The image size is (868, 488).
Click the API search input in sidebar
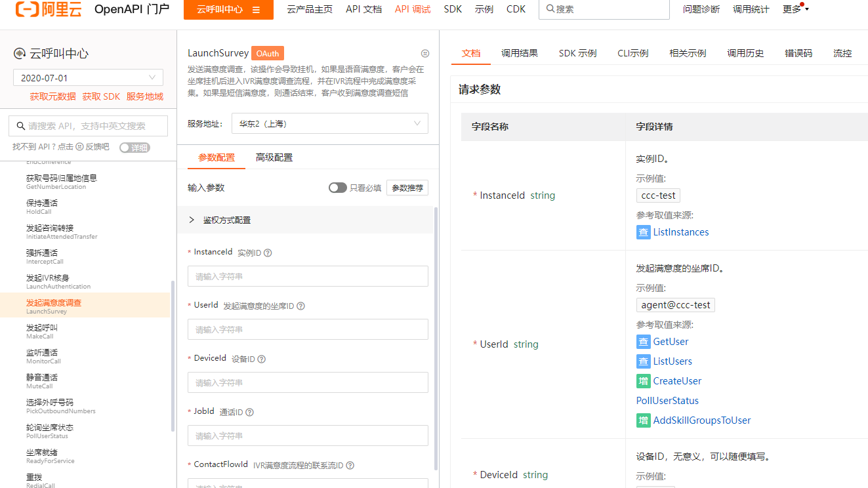(x=88, y=126)
